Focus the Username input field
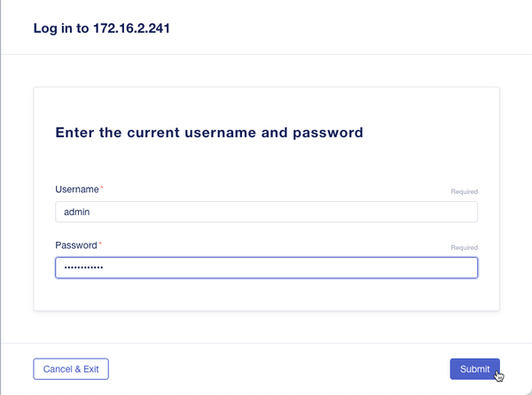532x395 pixels. click(x=266, y=212)
